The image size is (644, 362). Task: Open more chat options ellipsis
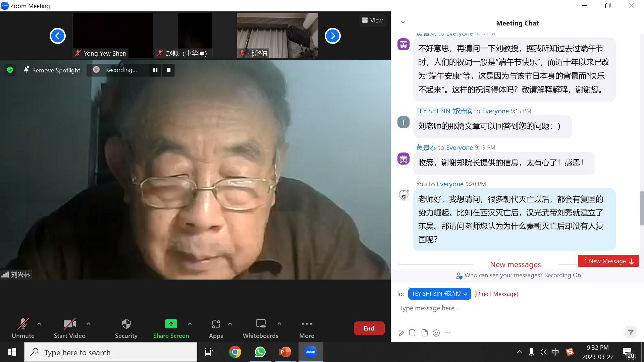[x=448, y=333]
